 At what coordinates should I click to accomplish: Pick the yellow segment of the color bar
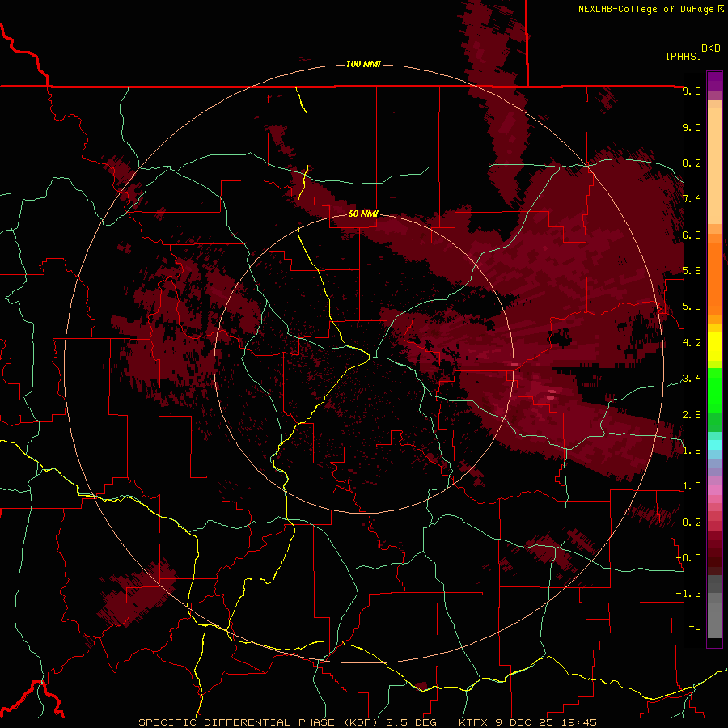point(714,346)
